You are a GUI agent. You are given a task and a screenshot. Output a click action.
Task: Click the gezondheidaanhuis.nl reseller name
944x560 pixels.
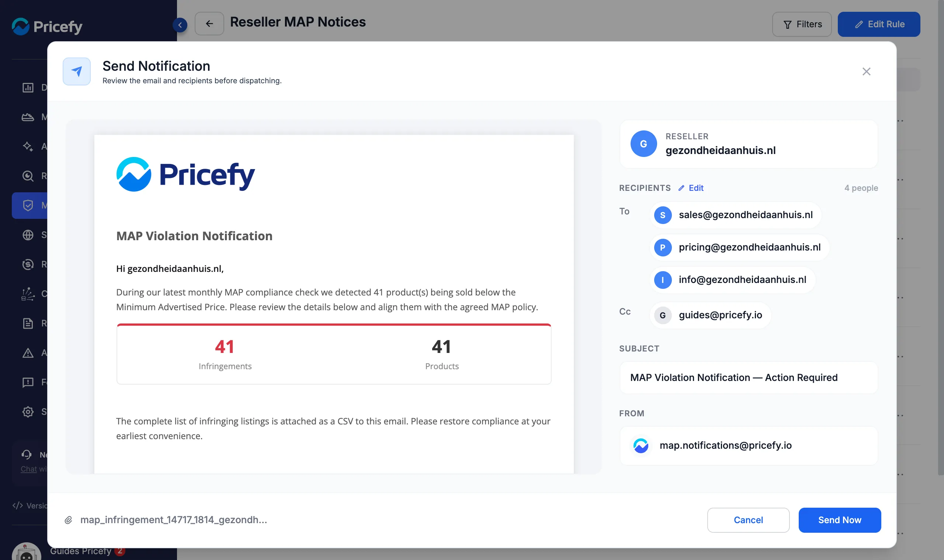720,150
